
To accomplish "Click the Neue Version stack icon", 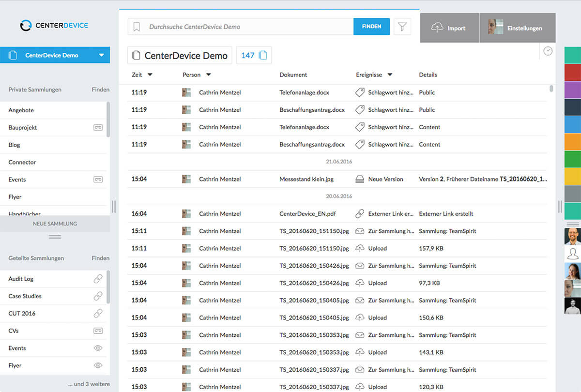I will point(359,179).
